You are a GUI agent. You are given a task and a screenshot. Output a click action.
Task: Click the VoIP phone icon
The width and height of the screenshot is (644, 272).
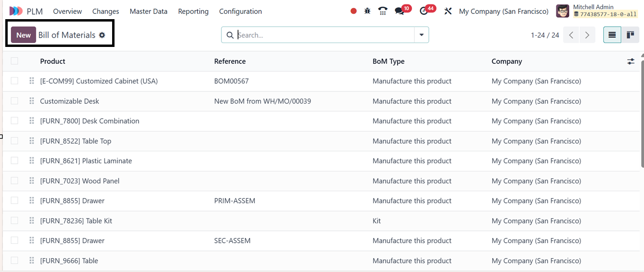pyautogui.click(x=382, y=11)
